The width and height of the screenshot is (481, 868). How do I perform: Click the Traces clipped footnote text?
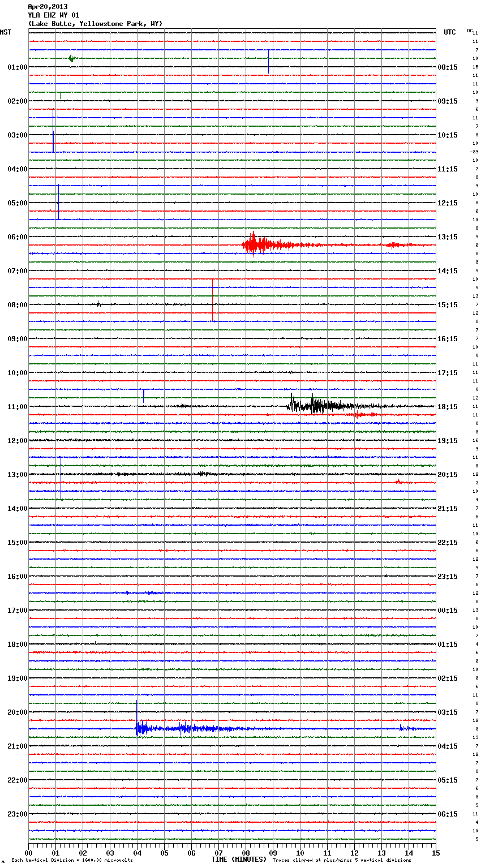342,861
